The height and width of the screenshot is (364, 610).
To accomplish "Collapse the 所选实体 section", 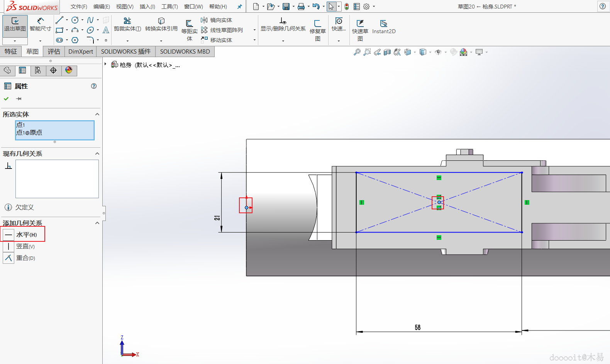I will pos(97,115).
